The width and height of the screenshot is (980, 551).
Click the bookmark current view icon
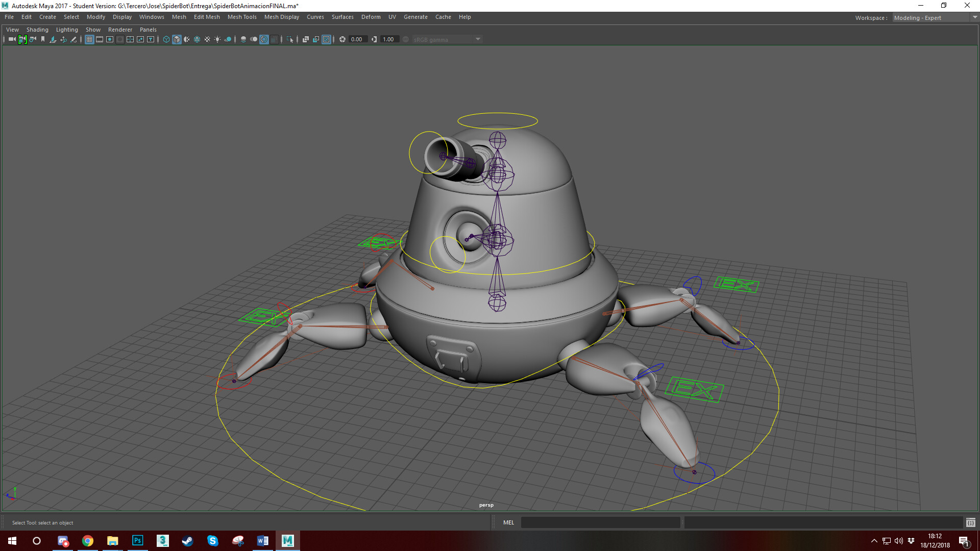tap(42, 39)
